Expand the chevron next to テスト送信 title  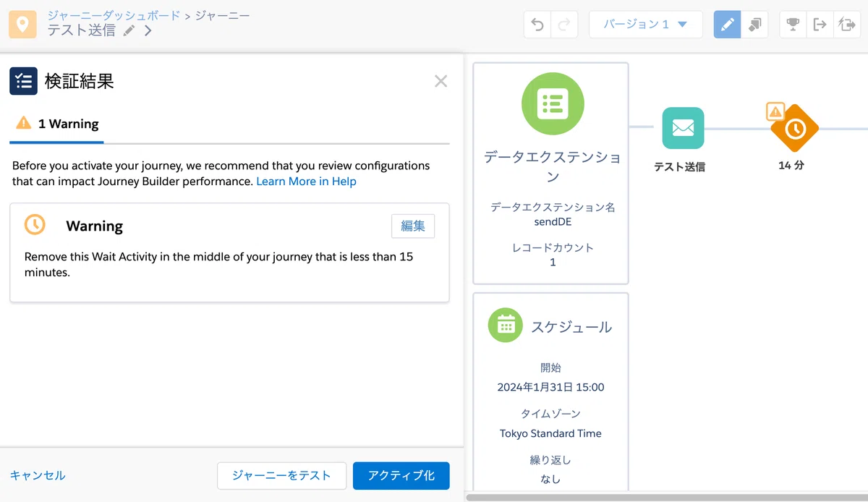pyautogui.click(x=148, y=30)
